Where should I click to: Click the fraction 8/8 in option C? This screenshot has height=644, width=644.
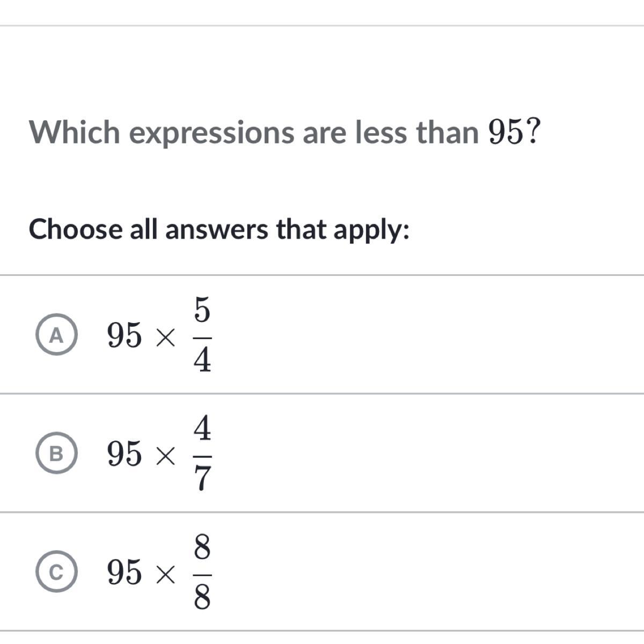tap(202, 573)
